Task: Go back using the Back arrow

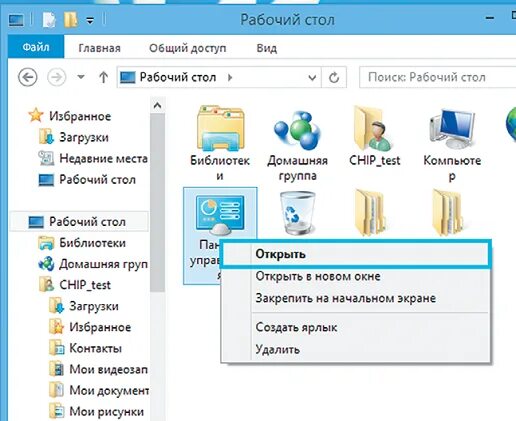Action: [x=27, y=78]
